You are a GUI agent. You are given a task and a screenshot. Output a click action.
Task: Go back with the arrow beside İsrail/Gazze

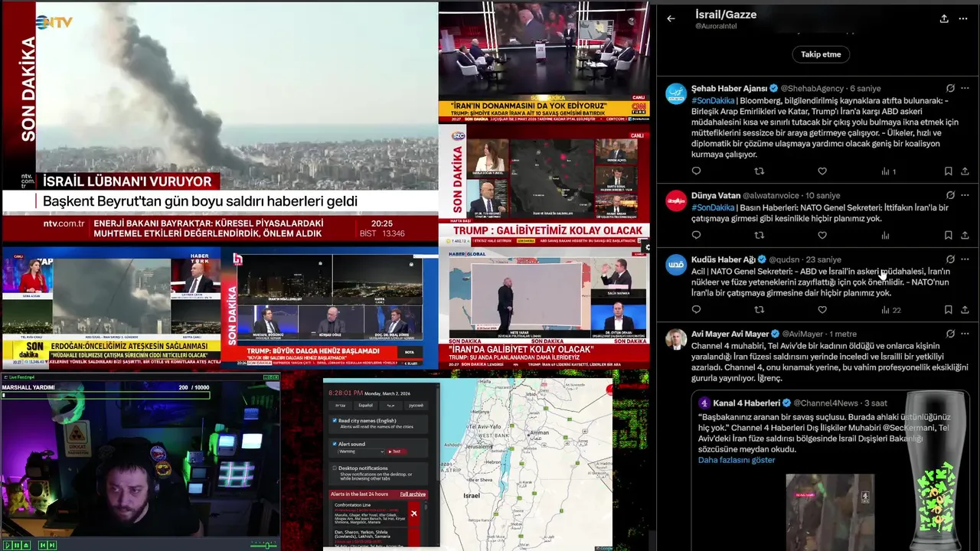(x=671, y=18)
